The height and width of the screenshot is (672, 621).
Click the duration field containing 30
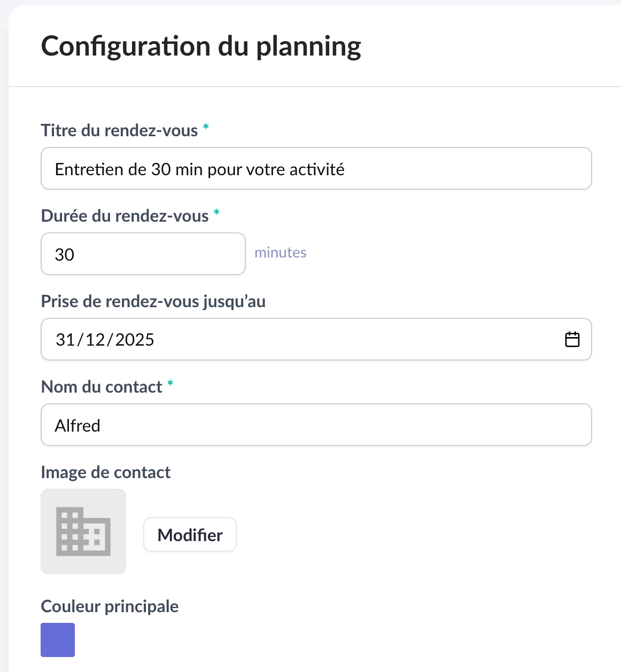point(143,254)
